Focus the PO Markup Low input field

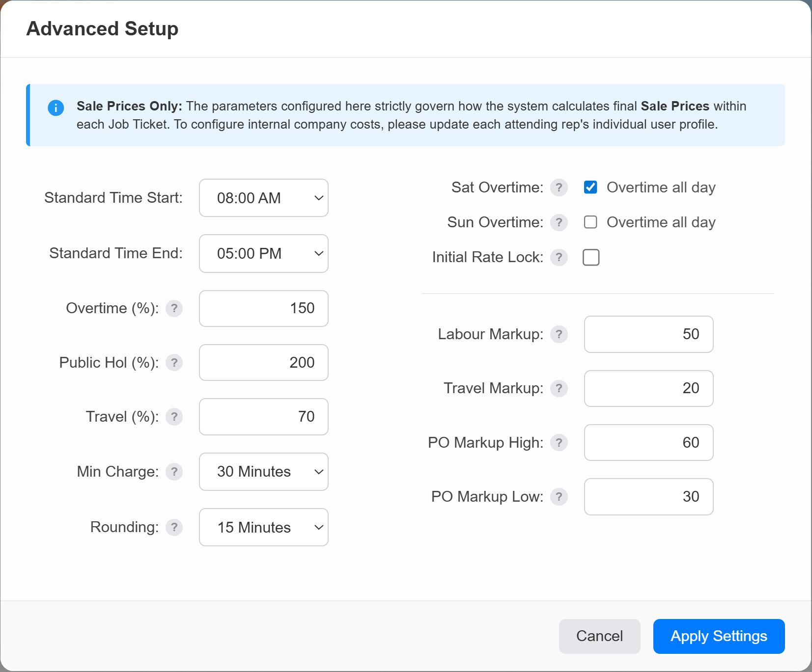point(648,497)
